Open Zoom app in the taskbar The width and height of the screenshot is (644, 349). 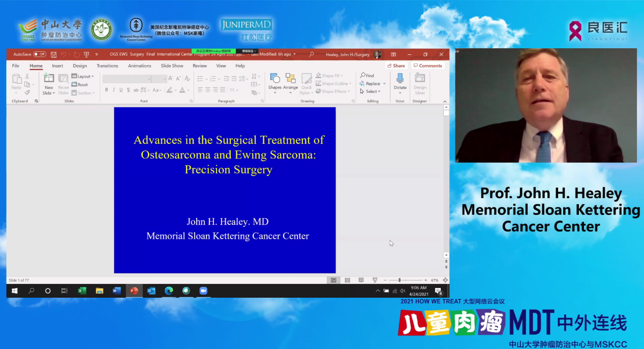pyautogui.click(x=203, y=291)
